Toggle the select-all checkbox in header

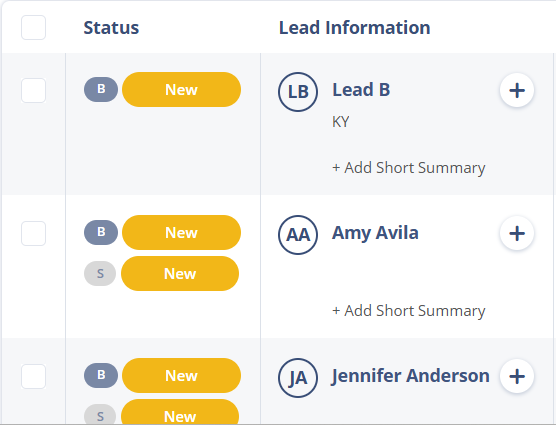(x=33, y=28)
